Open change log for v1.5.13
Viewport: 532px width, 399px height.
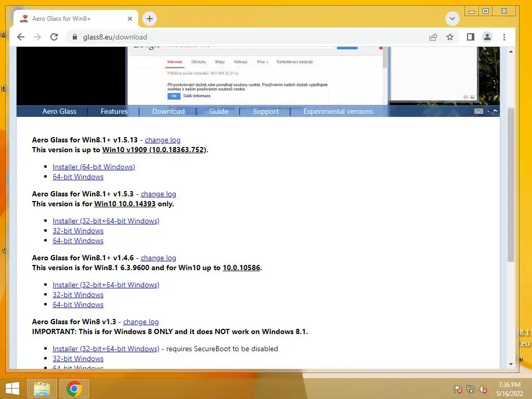(x=163, y=140)
